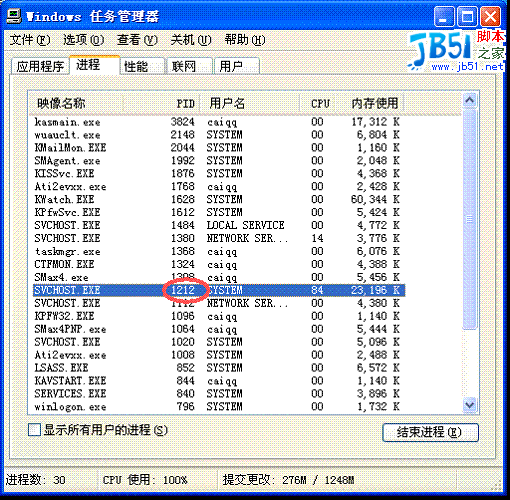This screenshot has height=500, width=510.
Task: Minimize the Task Manager window
Action: (x=444, y=17)
